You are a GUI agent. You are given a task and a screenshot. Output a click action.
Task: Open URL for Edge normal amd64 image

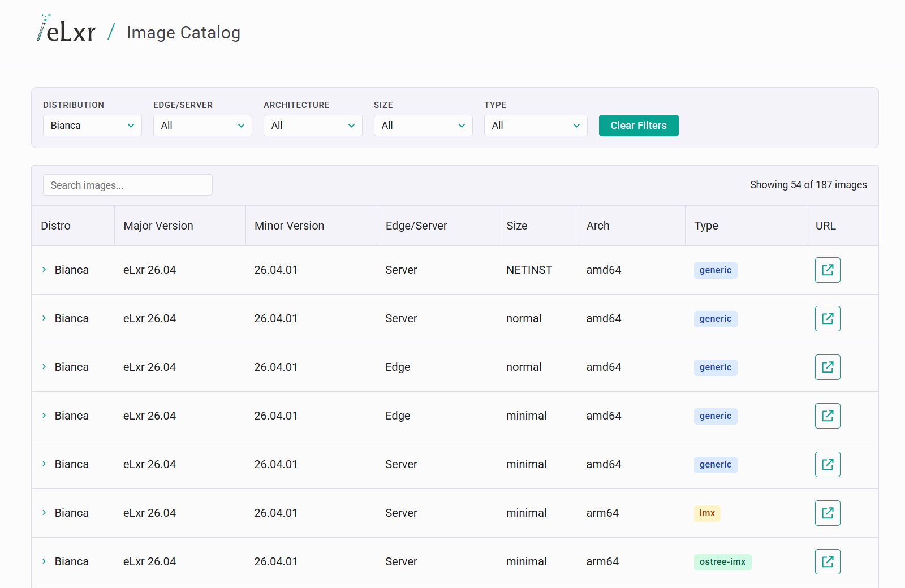(x=828, y=367)
